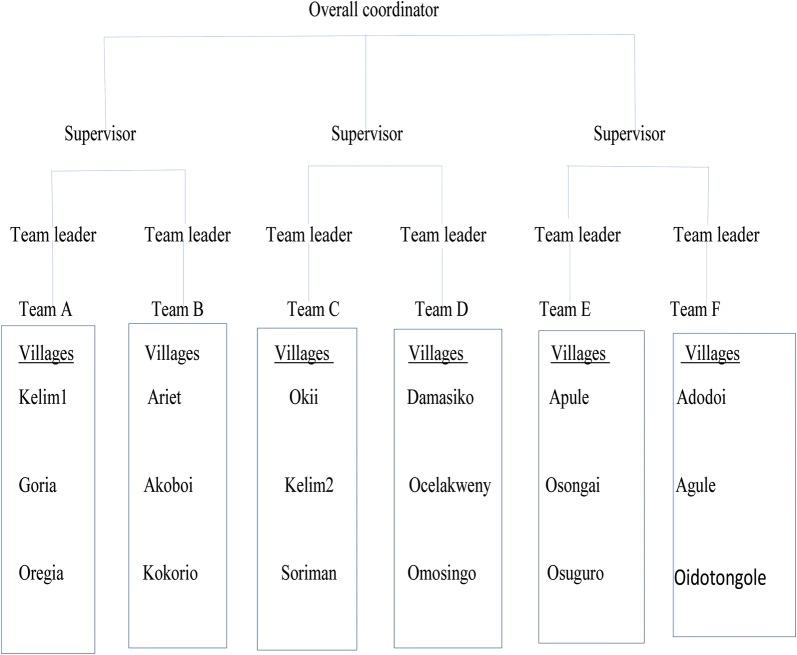Click the Kelim1 village name
The height and width of the screenshot is (655, 797).
pos(42,397)
